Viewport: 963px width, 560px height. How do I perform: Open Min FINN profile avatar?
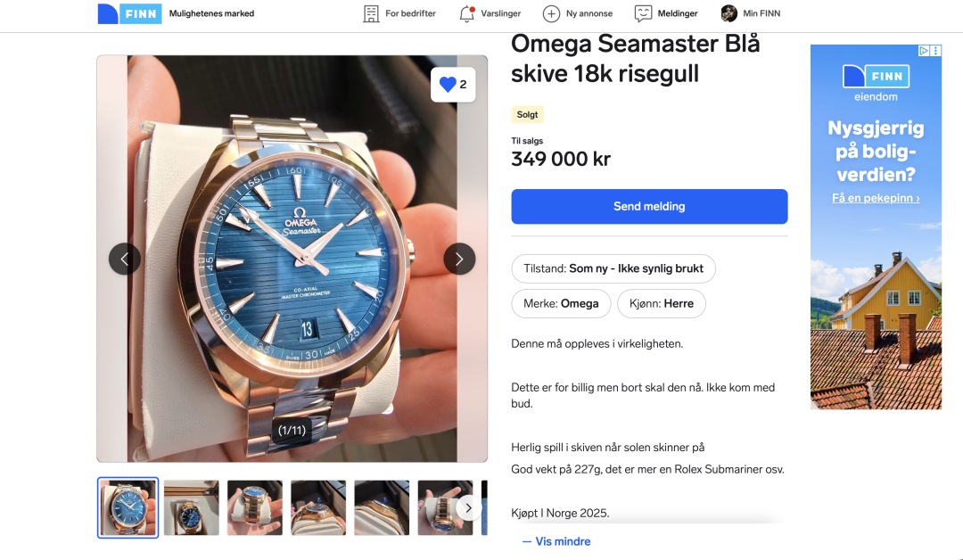pyautogui.click(x=729, y=13)
